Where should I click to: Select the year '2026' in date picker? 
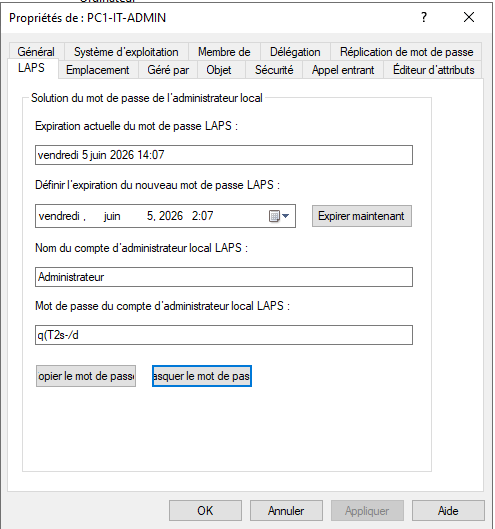point(171,216)
